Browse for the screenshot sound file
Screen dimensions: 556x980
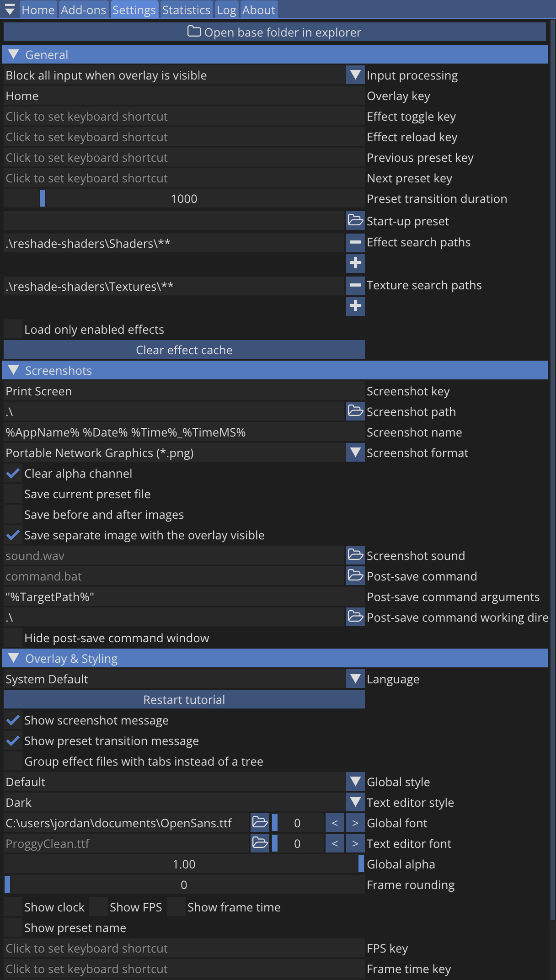click(x=355, y=555)
